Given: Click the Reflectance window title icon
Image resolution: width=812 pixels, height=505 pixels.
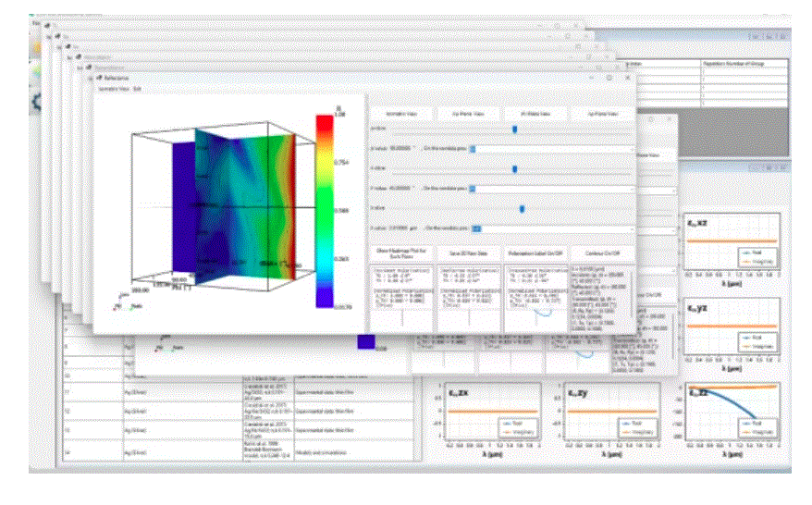Looking at the screenshot, I should 98,78.
